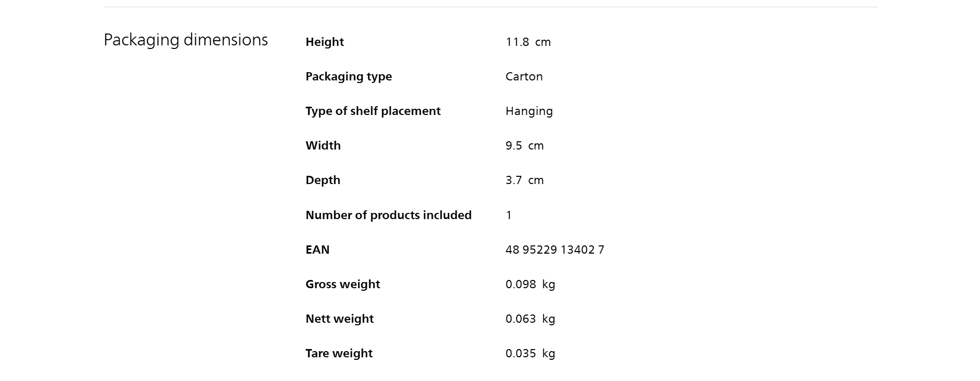Select the 0.098 kg gross weight value
Viewport: 980px width, 381px height.
pos(530,284)
